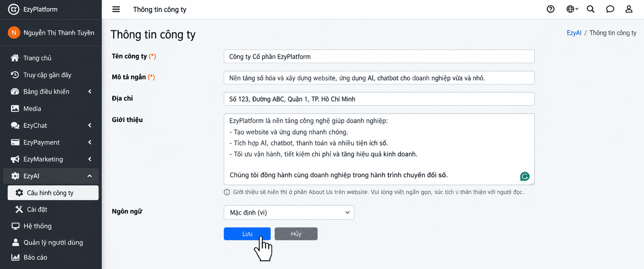The image size is (644, 269).
Task: Click the 'Giới thiệu' field label
Action: pos(127,120)
